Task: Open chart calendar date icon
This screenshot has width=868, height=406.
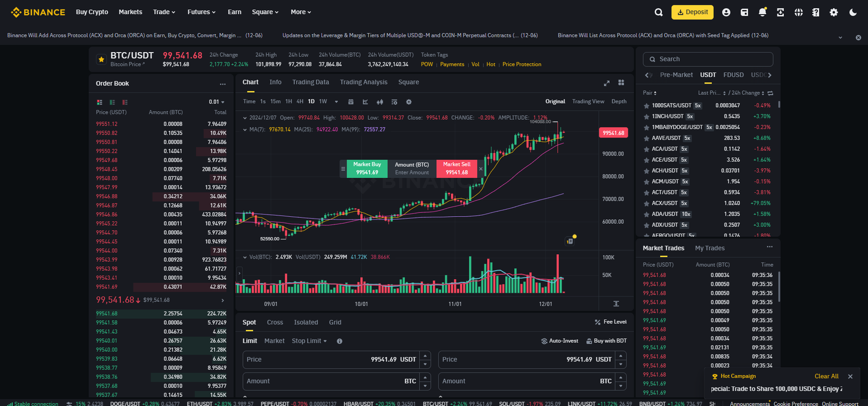Action: coord(350,102)
